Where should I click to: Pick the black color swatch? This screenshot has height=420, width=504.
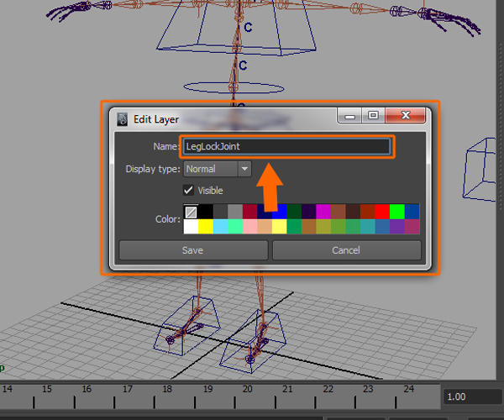(x=206, y=212)
